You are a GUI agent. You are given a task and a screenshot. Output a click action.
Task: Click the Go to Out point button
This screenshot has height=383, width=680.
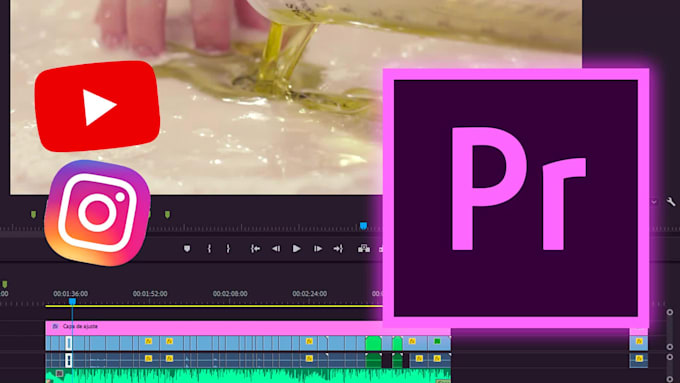coord(338,249)
